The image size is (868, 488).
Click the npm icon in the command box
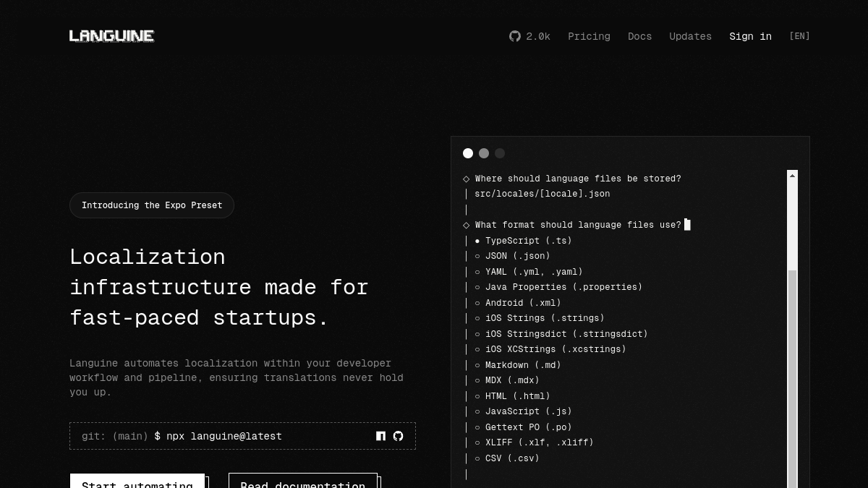pyautogui.click(x=380, y=436)
